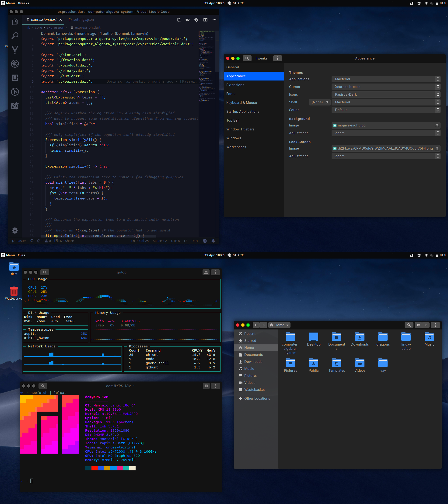Open the Tweaks menu in the top bar
Screen dimensions: 448x504
pos(23,3)
